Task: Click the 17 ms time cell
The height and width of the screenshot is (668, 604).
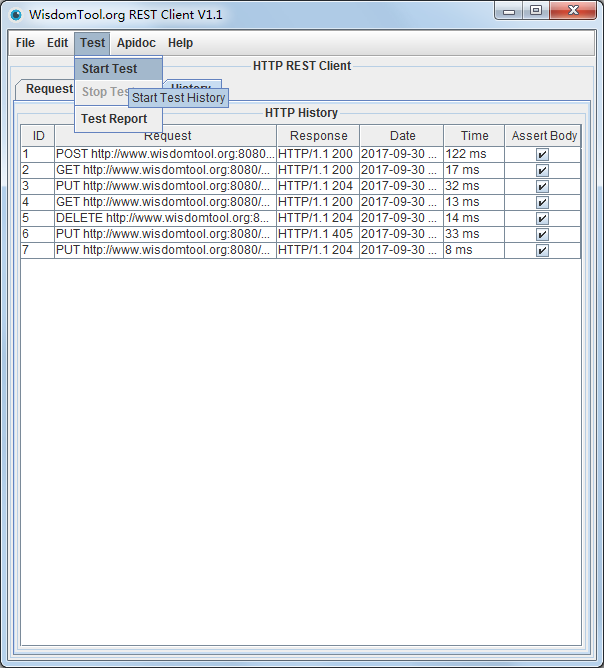Action: click(x=474, y=170)
